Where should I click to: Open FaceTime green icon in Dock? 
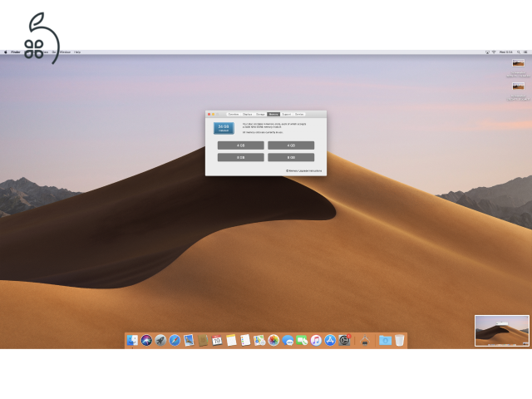tap(302, 340)
